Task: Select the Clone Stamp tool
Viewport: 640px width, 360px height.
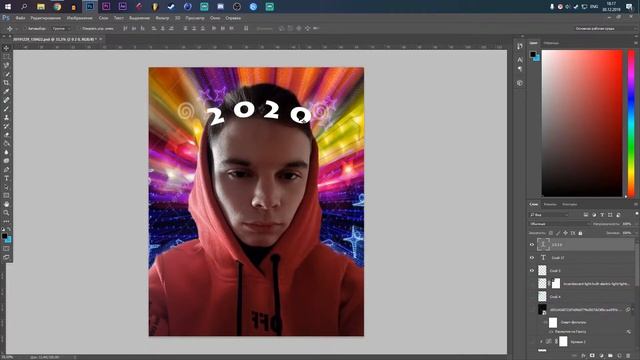Action: point(6,117)
